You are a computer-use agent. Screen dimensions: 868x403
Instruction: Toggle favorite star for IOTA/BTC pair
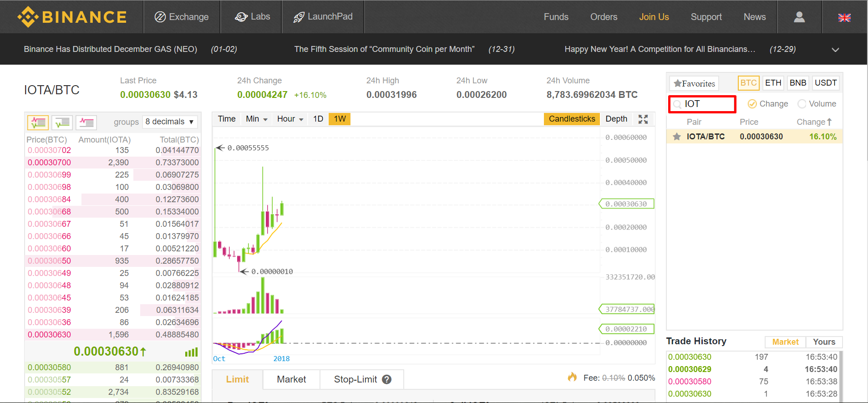[677, 137]
